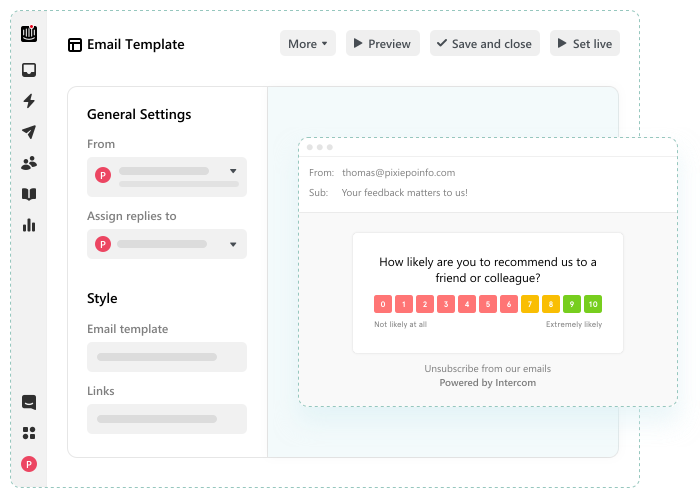Open the Articles book icon
This screenshot has width=700, height=500.
(29, 194)
